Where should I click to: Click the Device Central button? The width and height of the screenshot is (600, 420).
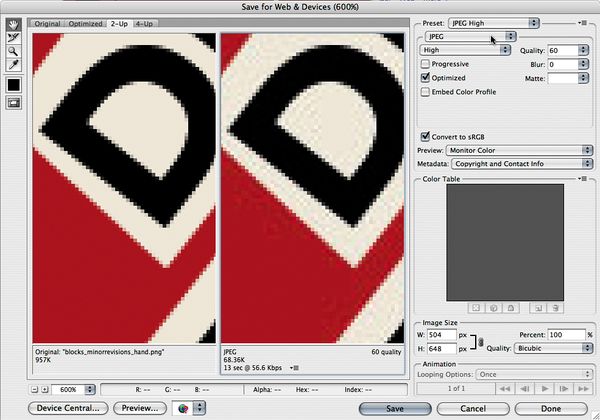click(69, 408)
